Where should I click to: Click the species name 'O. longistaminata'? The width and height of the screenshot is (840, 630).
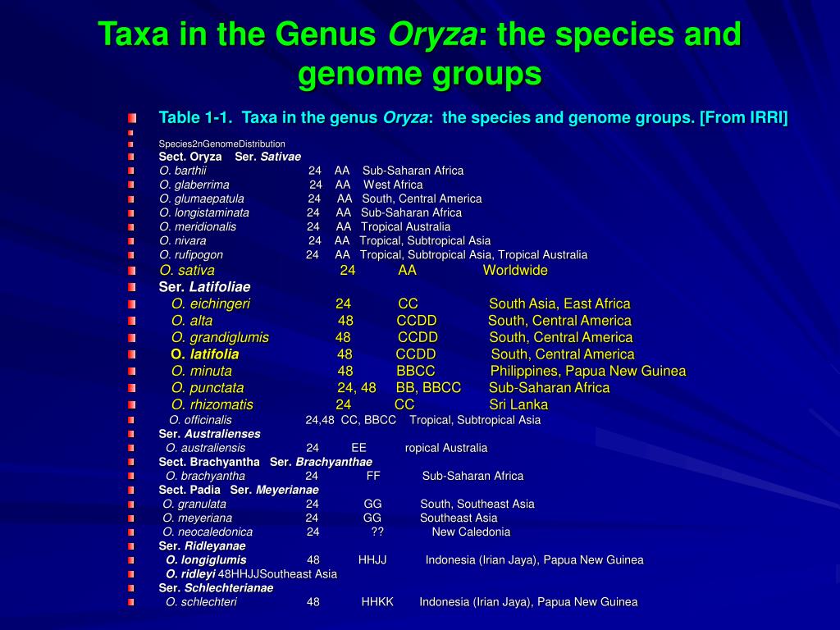204,212
